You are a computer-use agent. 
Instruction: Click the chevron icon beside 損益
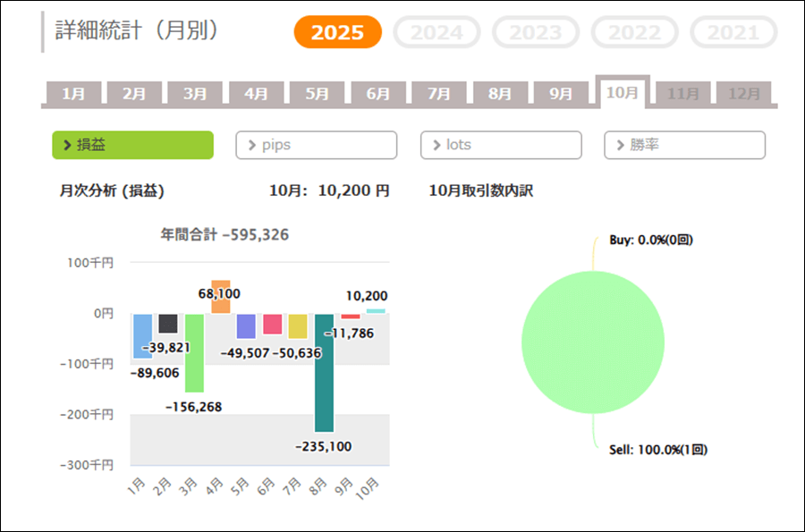(x=67, y=145)
